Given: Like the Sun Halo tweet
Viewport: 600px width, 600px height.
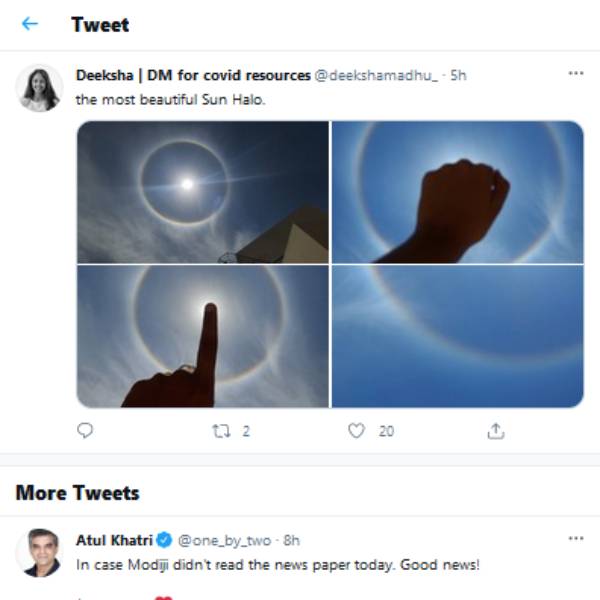Looking at the screenshot, I should pos(357,431).
